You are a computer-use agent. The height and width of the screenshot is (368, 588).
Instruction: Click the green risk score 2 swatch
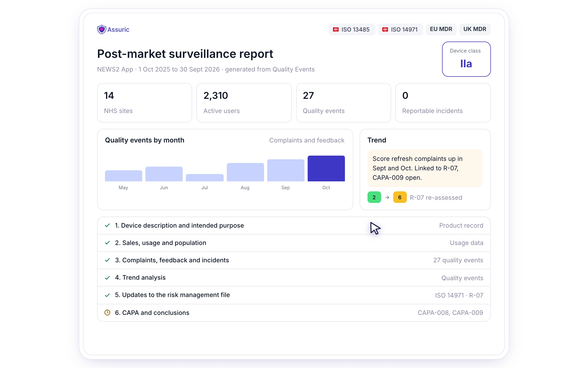pyautogui.click(x=374, y=197)
